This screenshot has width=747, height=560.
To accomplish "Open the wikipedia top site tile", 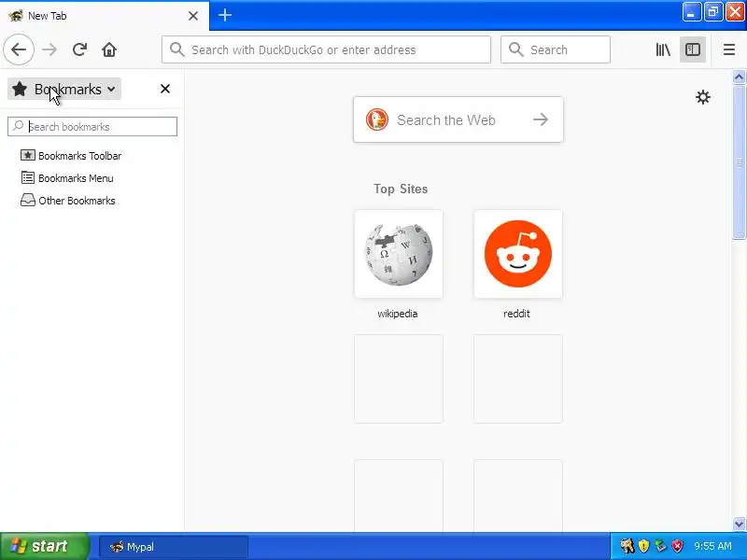I will 399,254.
